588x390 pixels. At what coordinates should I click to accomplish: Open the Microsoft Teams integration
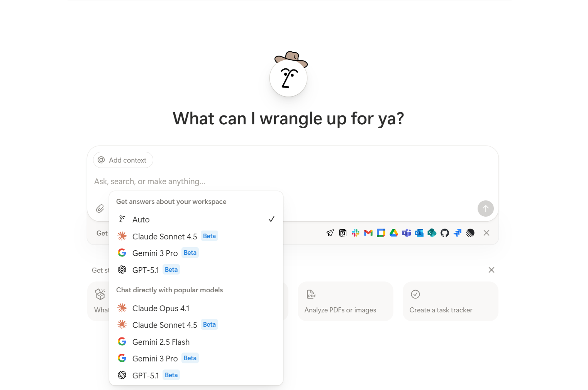pyautogui.click(x=407, y=233)
